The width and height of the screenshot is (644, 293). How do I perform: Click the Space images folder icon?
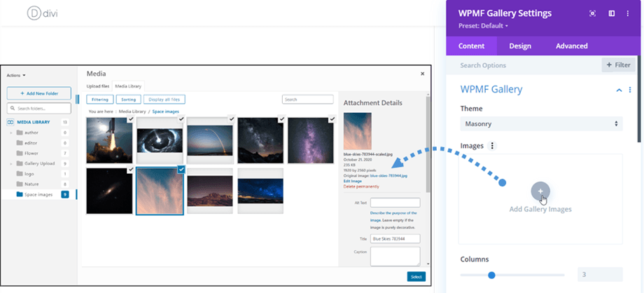(20, 194)
